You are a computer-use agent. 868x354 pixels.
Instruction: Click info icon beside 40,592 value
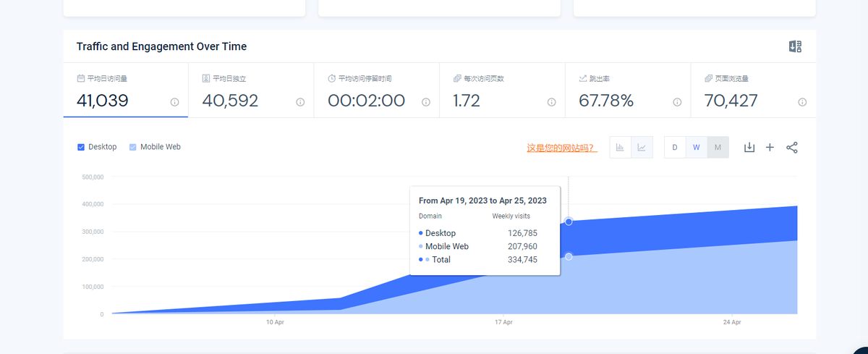coord(300,102)
